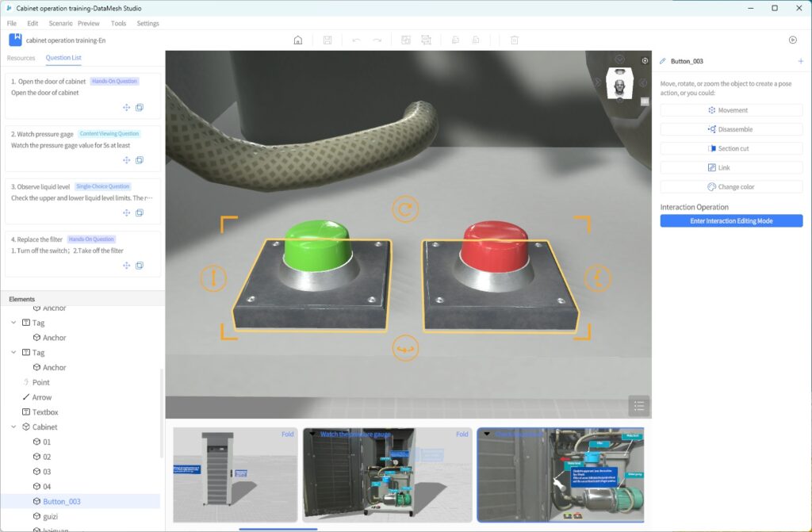Viewport: 812px width, 532px height.
Task: Select the Textbox element in tree
Action: (45, 412)
